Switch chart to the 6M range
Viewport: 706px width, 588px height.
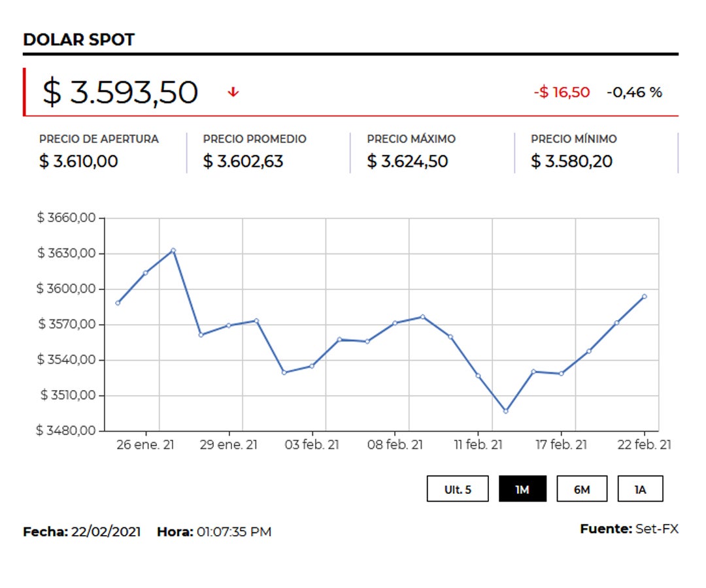click(582, 489)
